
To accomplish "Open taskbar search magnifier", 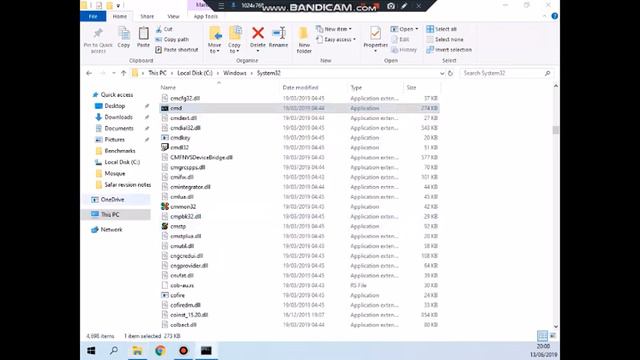I will (114, 351).
